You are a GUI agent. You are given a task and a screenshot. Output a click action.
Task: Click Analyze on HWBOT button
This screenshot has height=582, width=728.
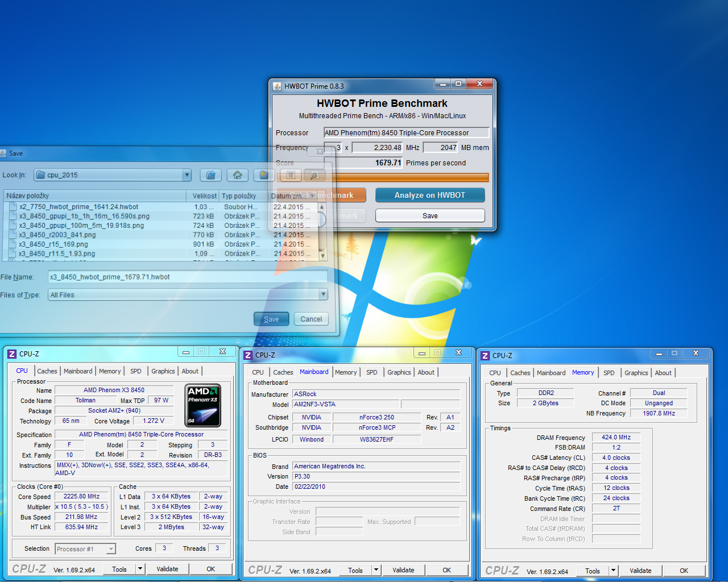pyautogui.click(x=430, y=195)
